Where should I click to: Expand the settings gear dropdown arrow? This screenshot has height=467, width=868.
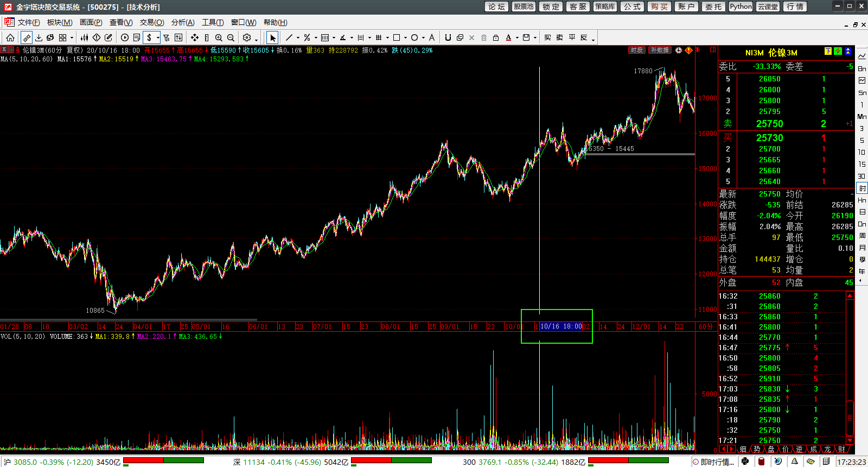[x=256, y=39]
